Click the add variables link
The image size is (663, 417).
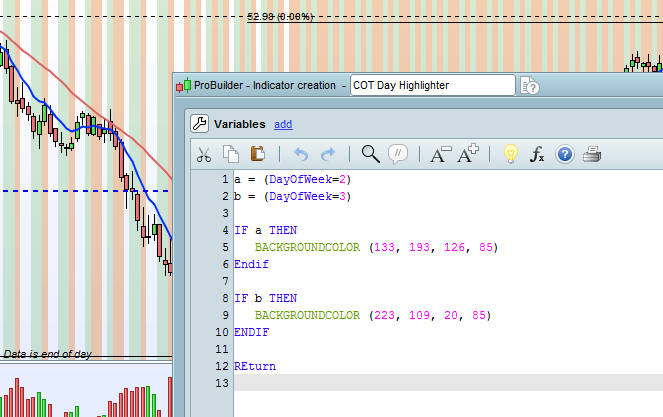[x=283, y=124]
